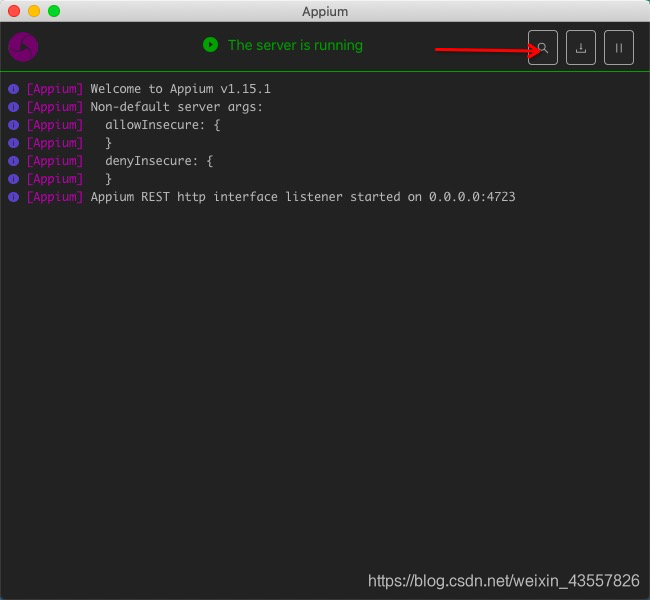Stop the server with the pause button
The height and width of the screenshot is (600, 650).
point(618,48)
